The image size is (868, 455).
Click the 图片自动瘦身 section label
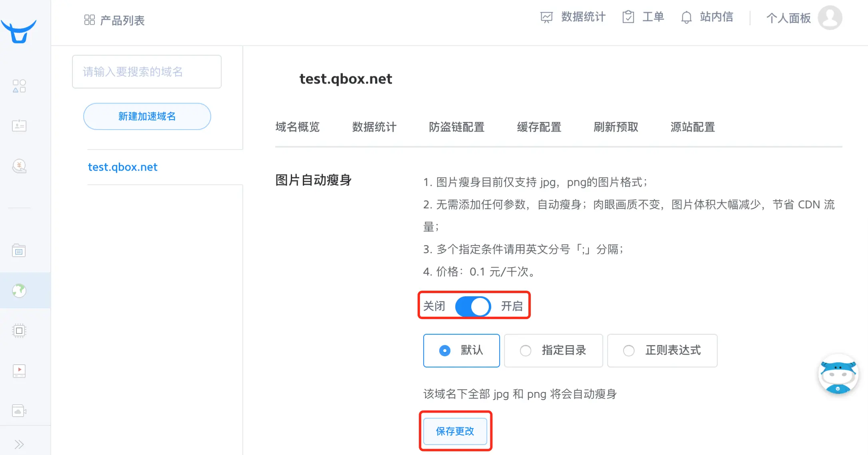(x=314, y=180)
